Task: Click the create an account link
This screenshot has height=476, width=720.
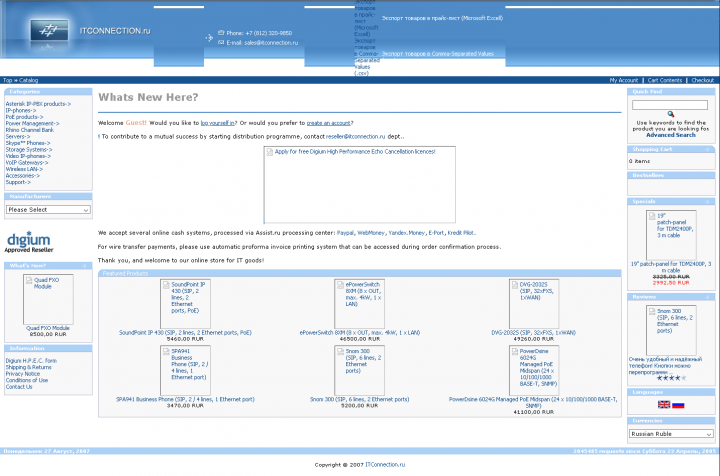Action: [x=329, y=123]
